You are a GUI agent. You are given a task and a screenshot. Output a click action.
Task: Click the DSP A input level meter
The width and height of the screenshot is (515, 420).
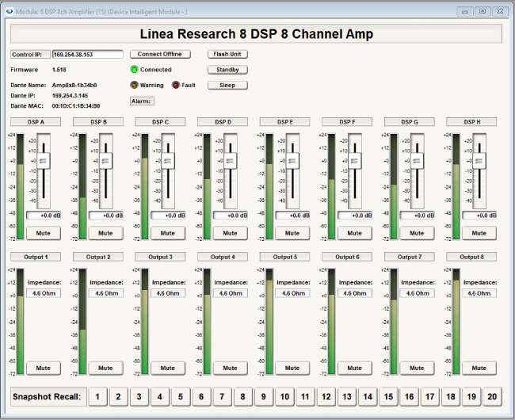pyautogui.click(x=21, y=186)
